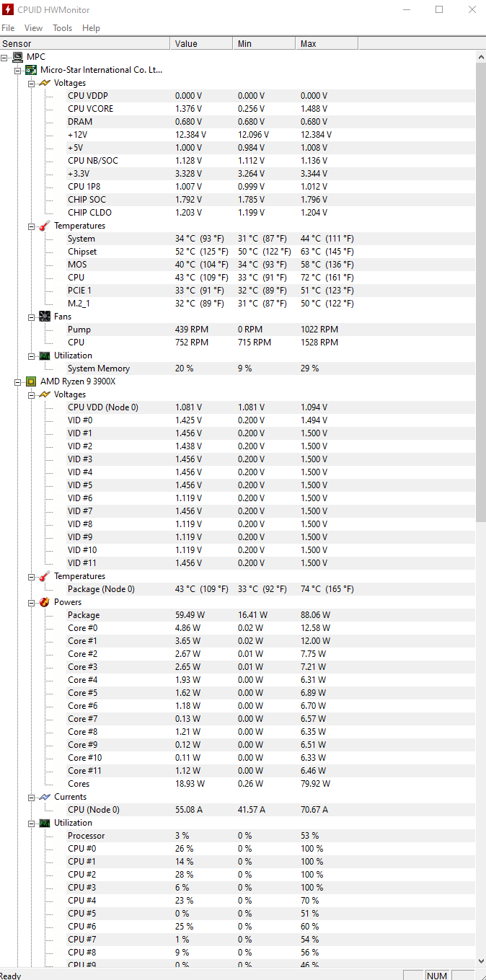Click the Powers flame icon
The width and height of the screenshot is (486, 980).
tap(45, 602)
